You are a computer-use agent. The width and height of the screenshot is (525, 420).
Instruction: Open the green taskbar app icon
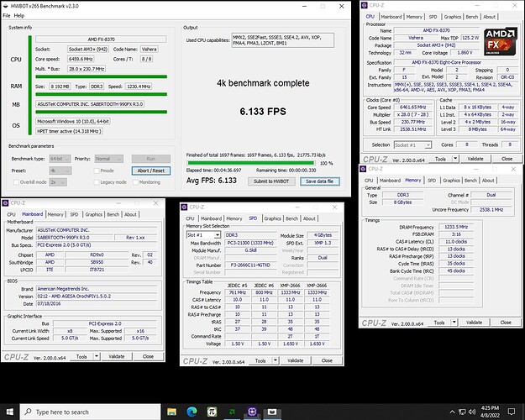tap(232, 412)
